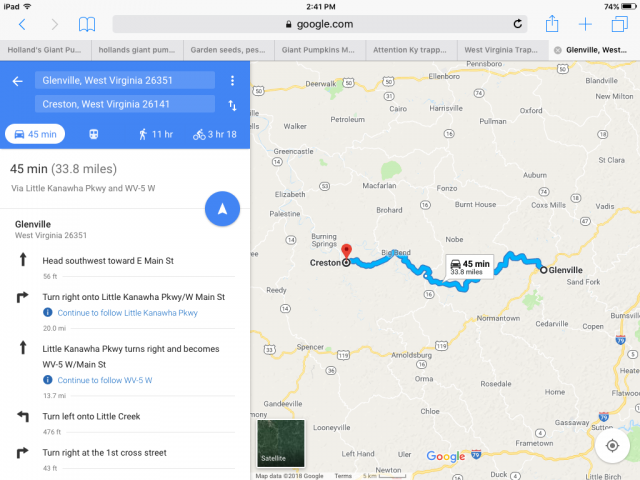Select the 11 hr walking mode

tap(156, 134)
